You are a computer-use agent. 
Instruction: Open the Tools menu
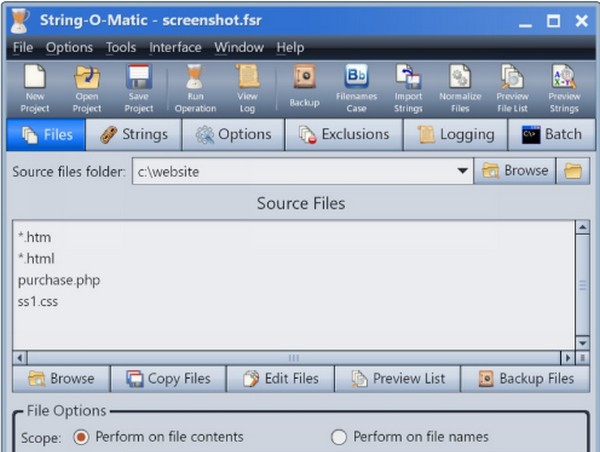(121, 47)
